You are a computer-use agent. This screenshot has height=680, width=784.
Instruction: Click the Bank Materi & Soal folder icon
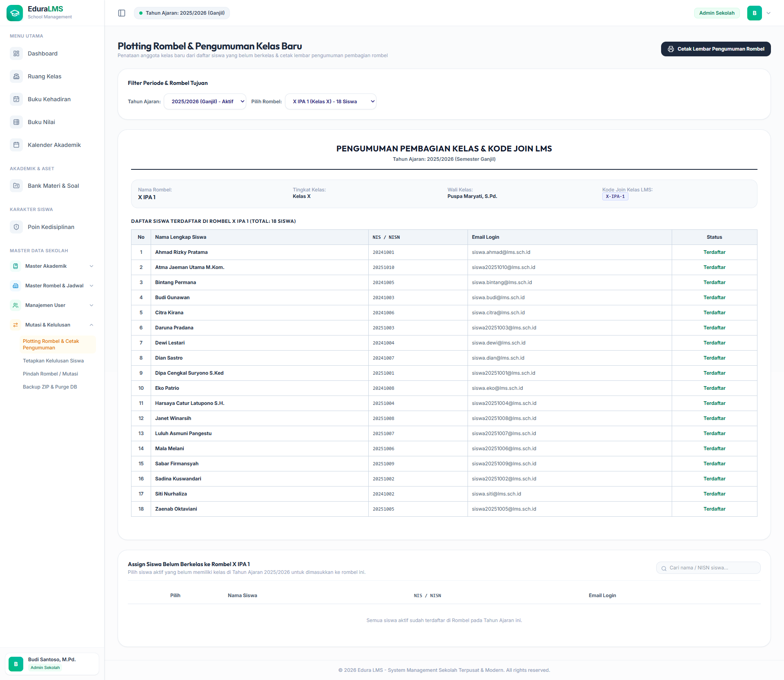tap(16, 186)
